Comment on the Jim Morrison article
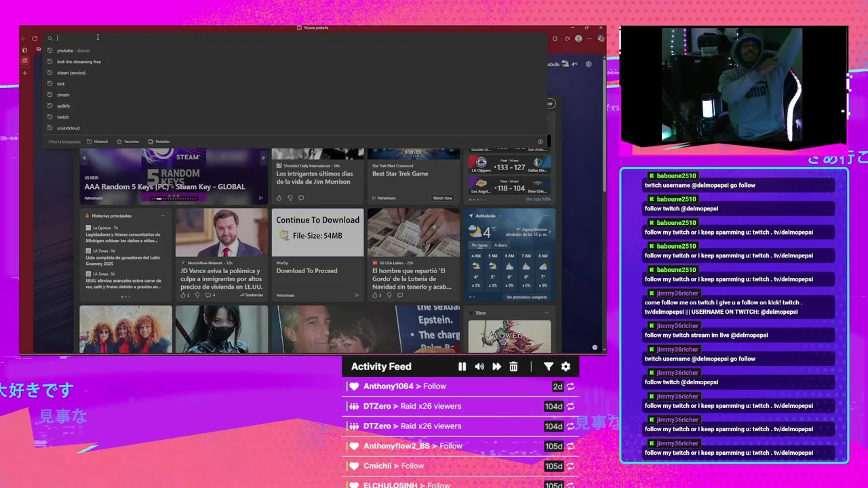Viewport: 868px width, 488px height. click(301, 198)
